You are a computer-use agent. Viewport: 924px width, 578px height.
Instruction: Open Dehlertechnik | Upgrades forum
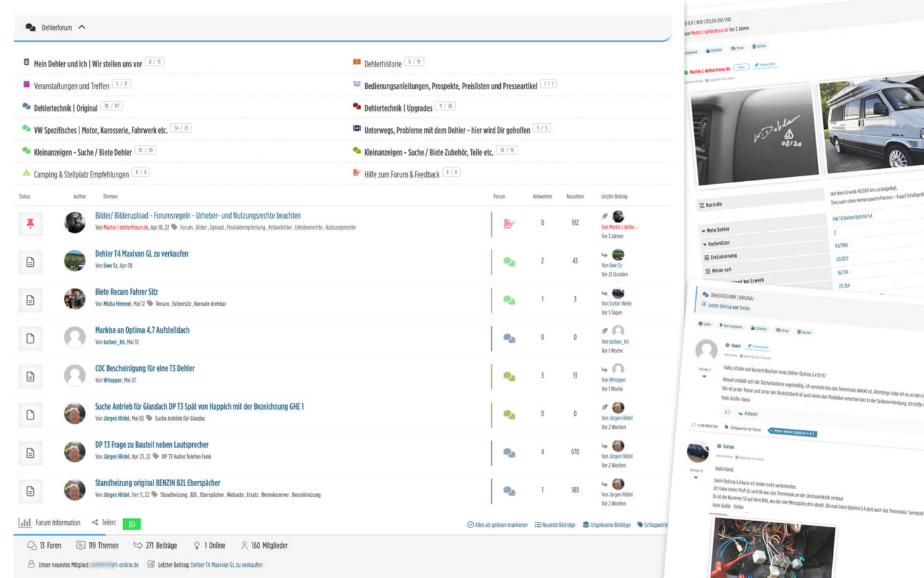(x=398, y=108)
